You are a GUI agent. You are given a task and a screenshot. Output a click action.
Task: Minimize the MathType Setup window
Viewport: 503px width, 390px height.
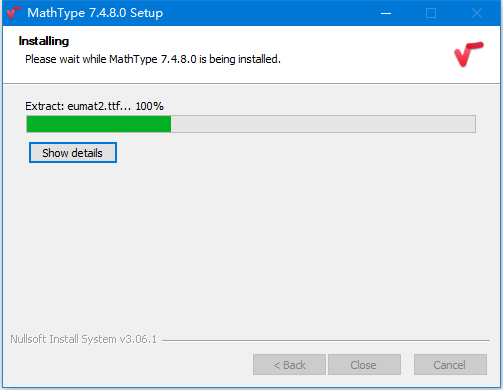(x=386, y=13)
